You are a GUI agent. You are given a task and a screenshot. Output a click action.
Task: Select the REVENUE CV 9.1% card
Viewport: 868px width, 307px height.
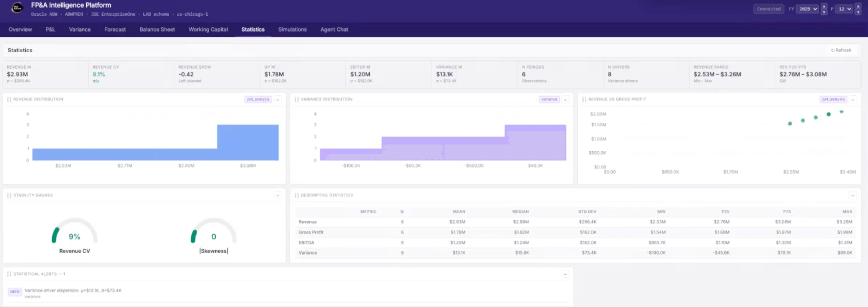pyautogui.click(x=131, y=75)
